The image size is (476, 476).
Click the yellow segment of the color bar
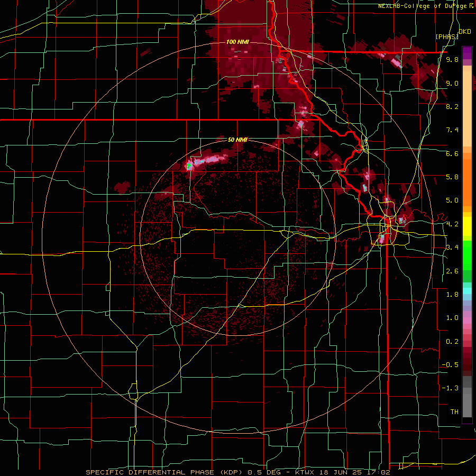467,226
